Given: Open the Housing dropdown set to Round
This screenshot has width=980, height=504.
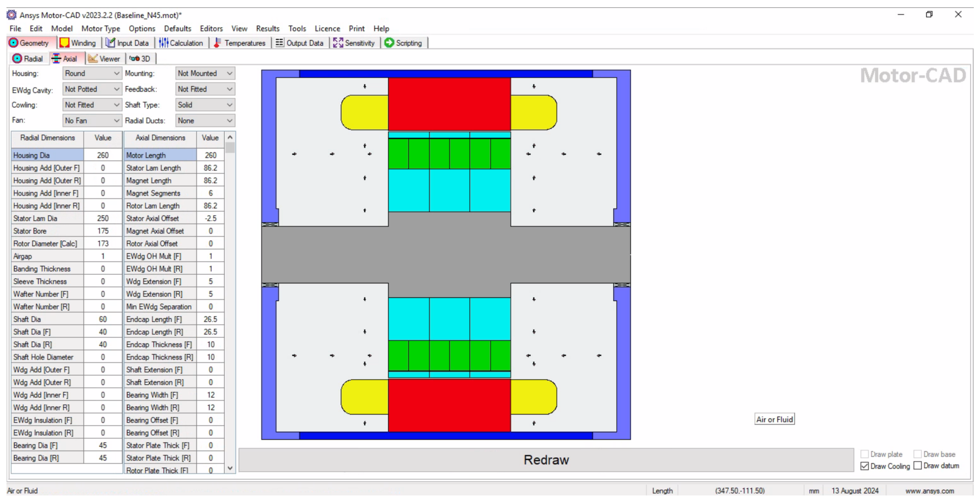Looking at the screenshot, I should (92, 73).
